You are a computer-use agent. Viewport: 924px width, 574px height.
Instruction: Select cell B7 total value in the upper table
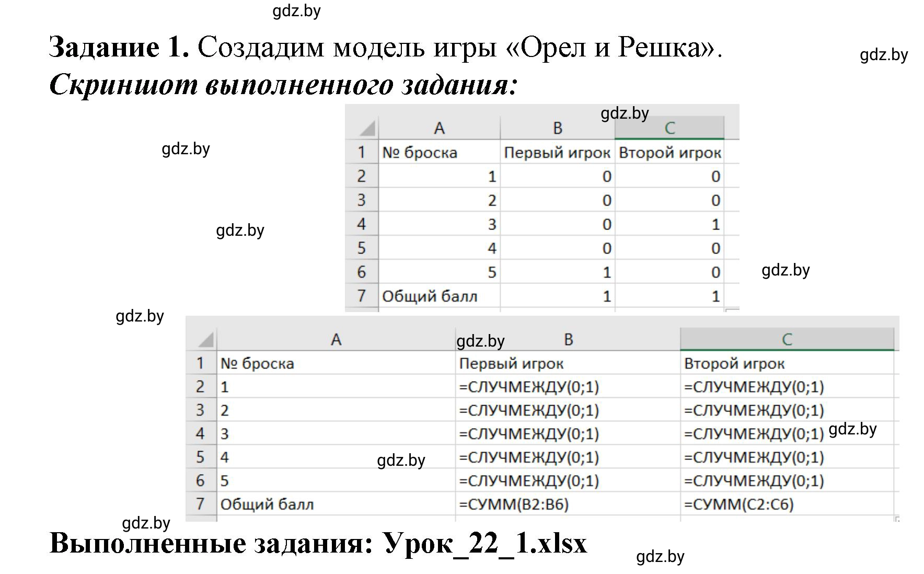(x=557, y=296)
